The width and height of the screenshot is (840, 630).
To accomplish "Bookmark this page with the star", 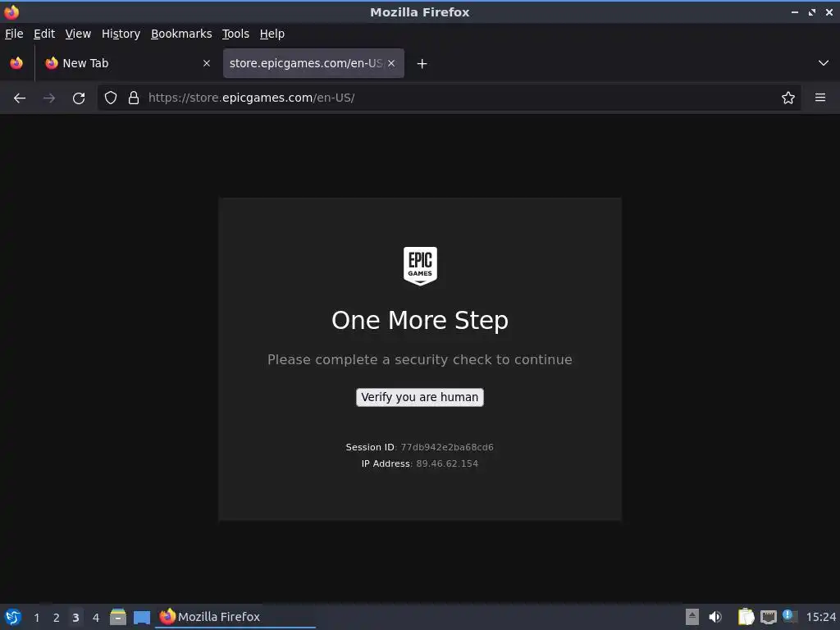I will click(788, 98).
